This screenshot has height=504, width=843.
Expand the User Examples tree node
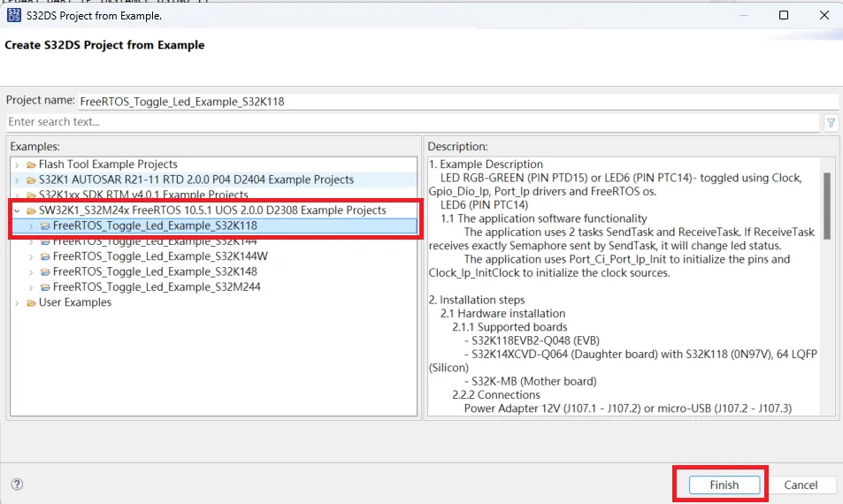click(18, 302)
